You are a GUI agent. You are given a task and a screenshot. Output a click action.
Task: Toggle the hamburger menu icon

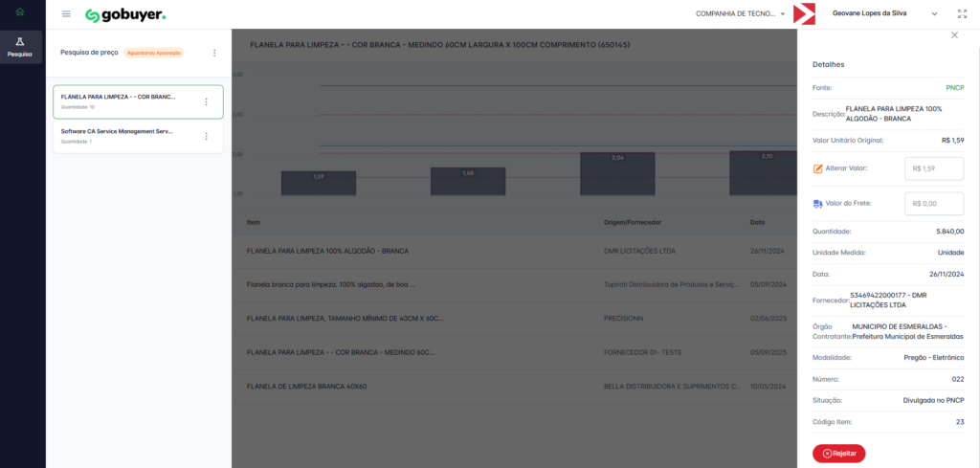tap(66, 14)
